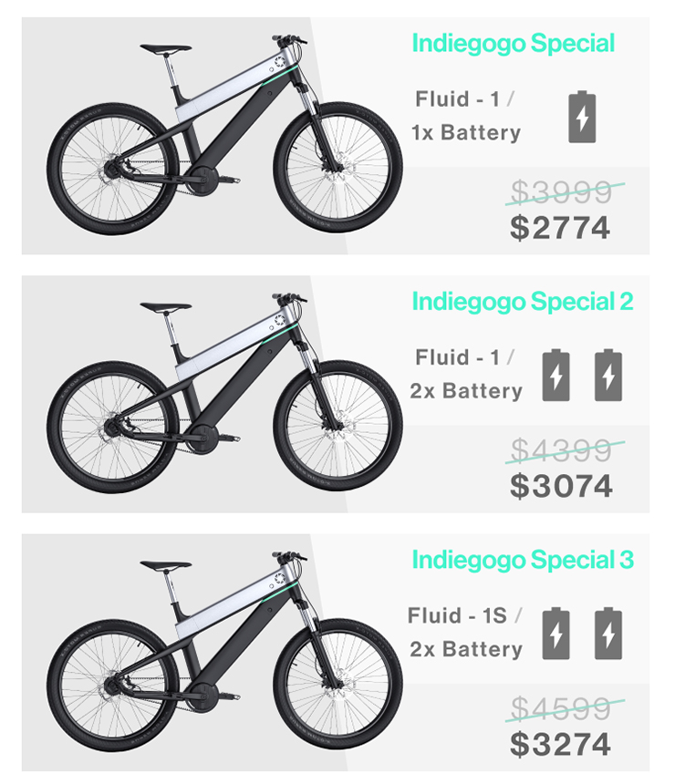Click the crossed-out $3999 original price
The image size is (675, 784).
click(x=561, y=191)
